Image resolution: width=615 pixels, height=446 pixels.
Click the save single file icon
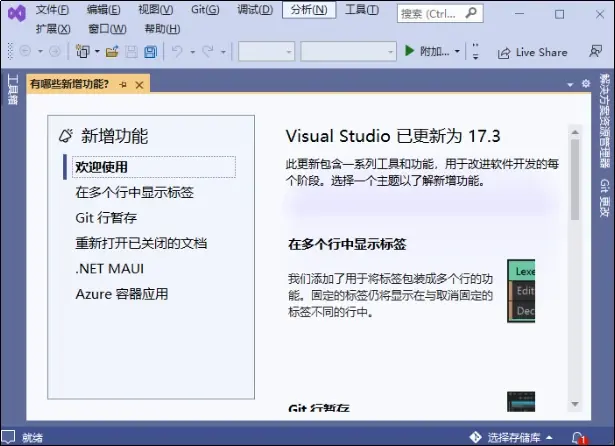(131, 52)
